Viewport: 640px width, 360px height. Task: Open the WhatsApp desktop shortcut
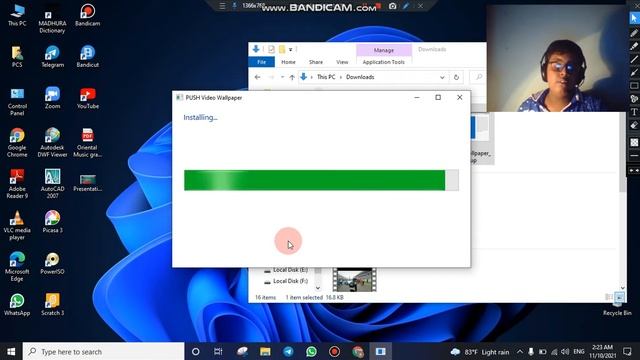[17, 304]
